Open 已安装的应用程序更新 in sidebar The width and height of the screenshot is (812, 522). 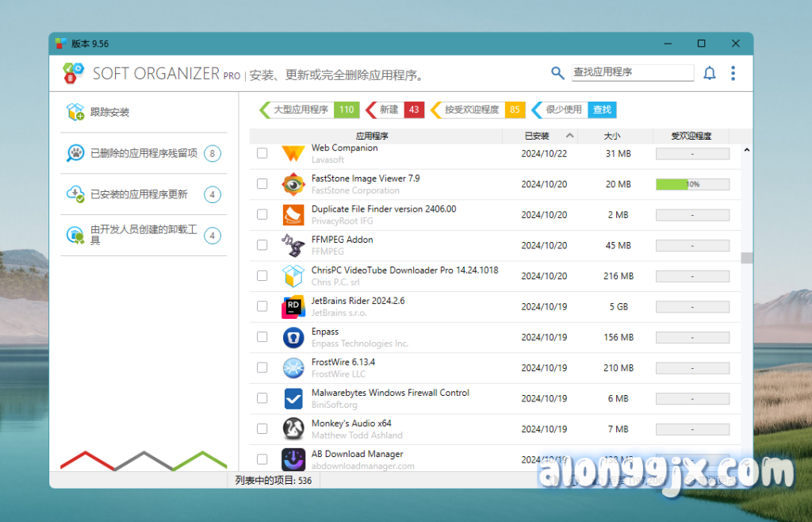pos(139,194)
